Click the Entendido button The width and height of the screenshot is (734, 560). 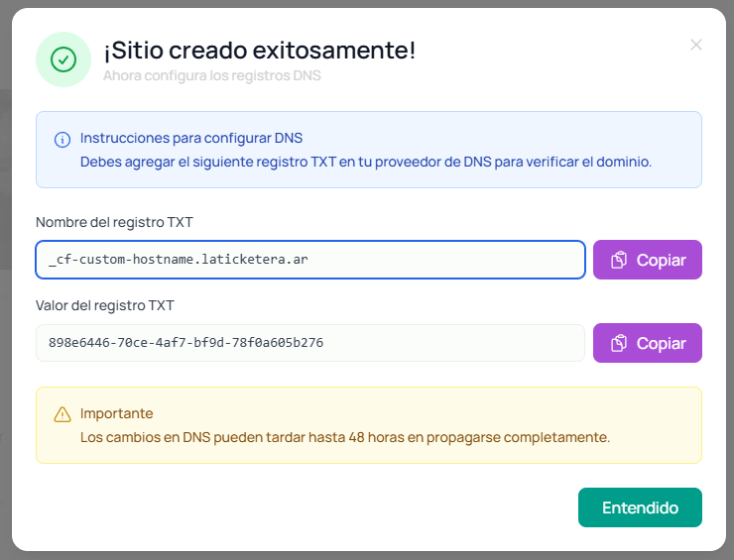(x=640, y=507)
